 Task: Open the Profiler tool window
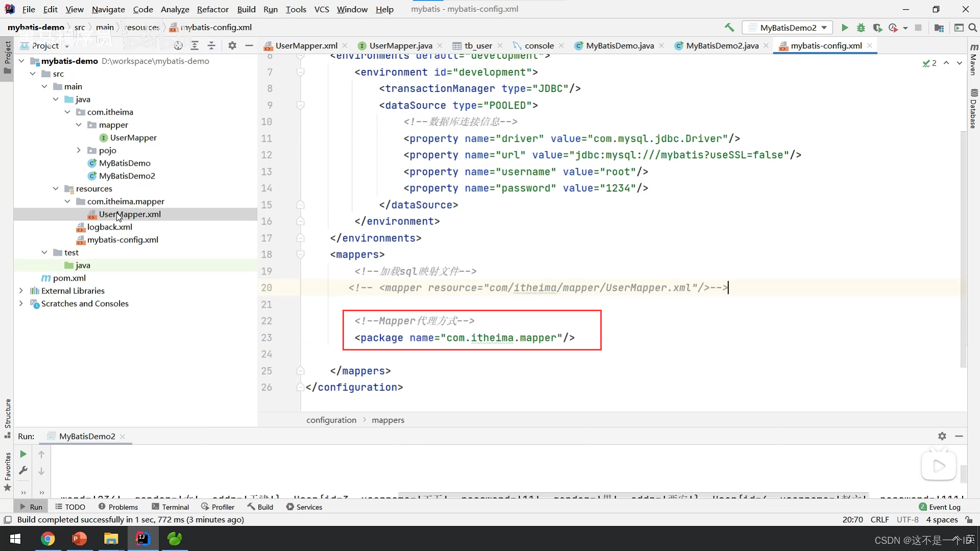(218, 507)
